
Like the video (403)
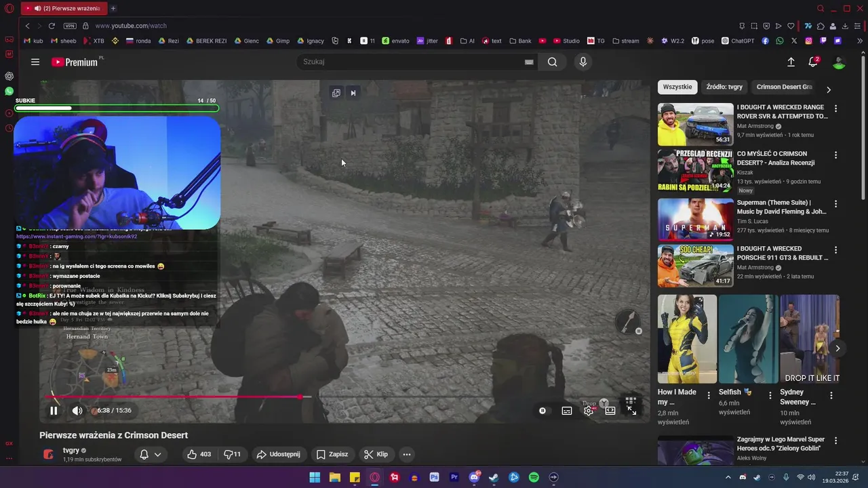pyautogui.click(x=199, y=454)
